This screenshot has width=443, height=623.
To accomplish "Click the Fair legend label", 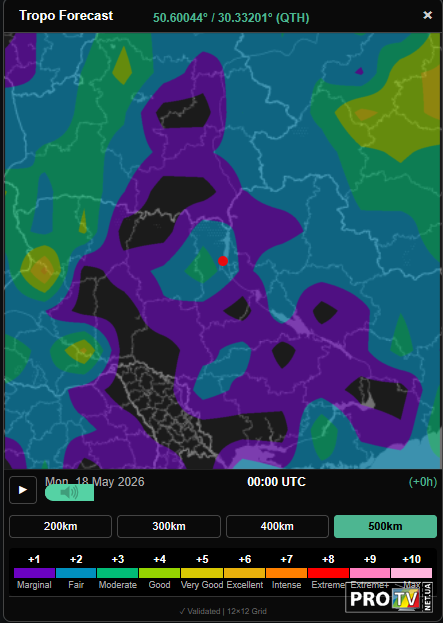I will (x=76, y=585).
